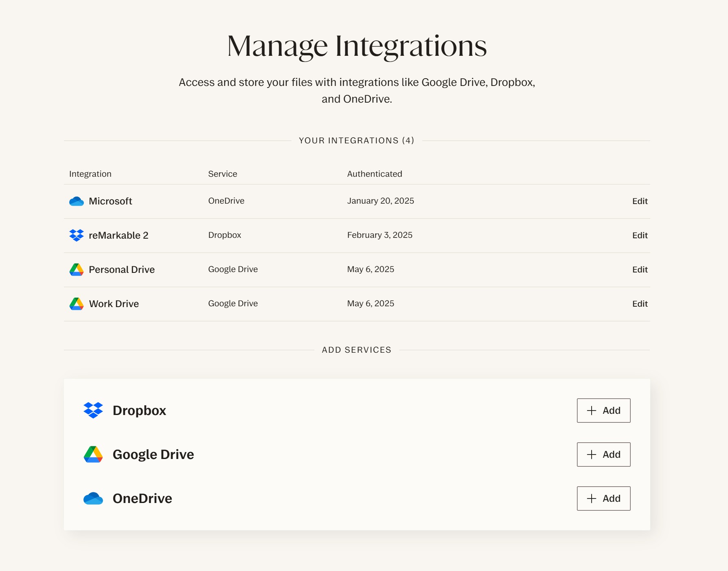728x571 pixels.
Task: Edit the Microsoft OneDrive integration
Action: 640,201
